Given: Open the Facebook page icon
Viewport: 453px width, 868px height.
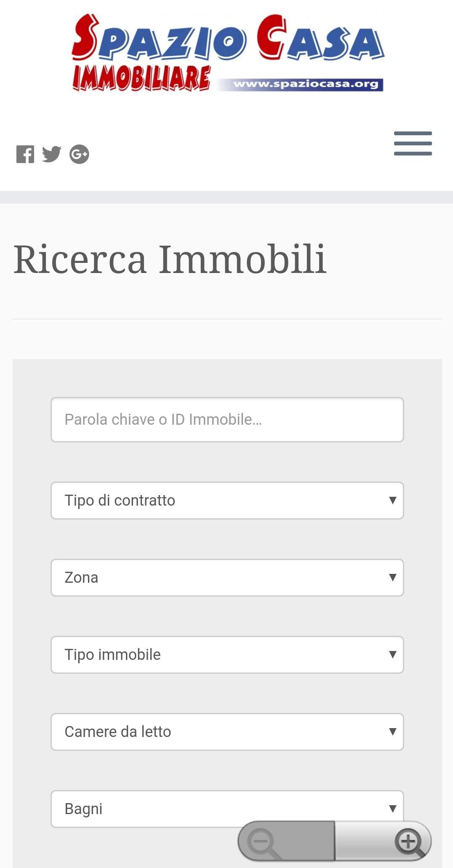Looking at the screenshot, I should pos(25,154).
